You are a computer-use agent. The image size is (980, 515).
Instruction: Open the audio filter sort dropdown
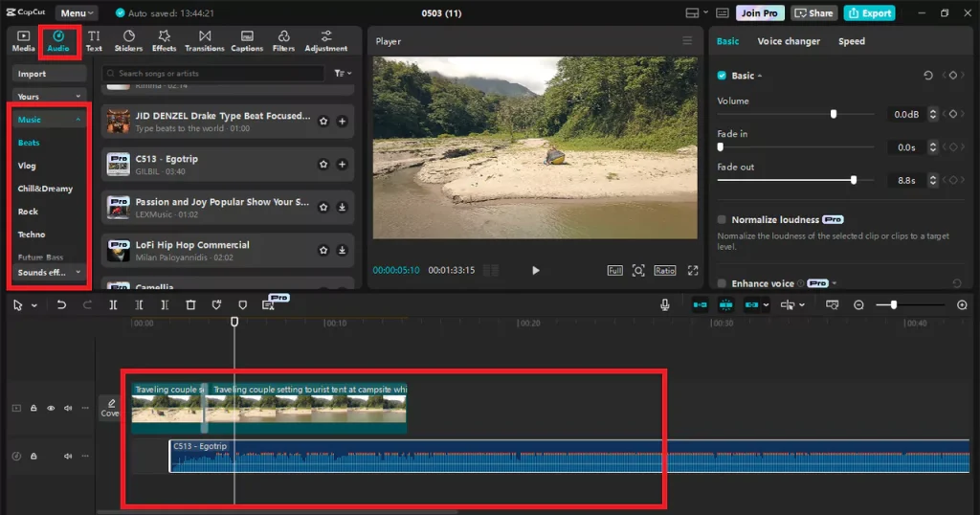pyautogui.click(x=343, y=73)
